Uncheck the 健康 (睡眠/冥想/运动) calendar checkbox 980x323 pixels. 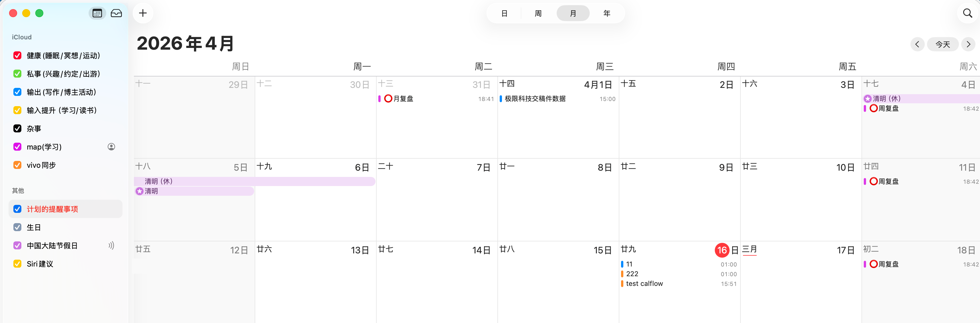[x=17, y=56]
